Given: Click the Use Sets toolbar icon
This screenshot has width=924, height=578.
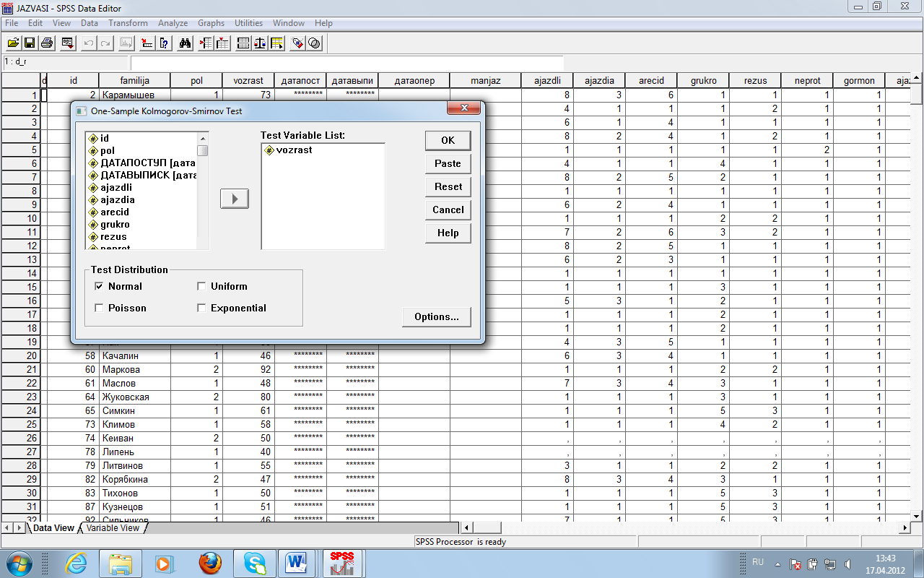Looking at the screenshot, I should tap(315, 43).
